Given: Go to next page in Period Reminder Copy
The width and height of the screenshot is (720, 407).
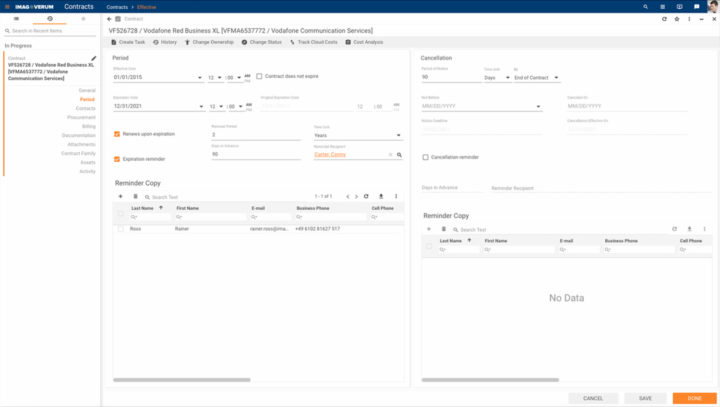Looking at the screenshot, I should coord(356,197).
